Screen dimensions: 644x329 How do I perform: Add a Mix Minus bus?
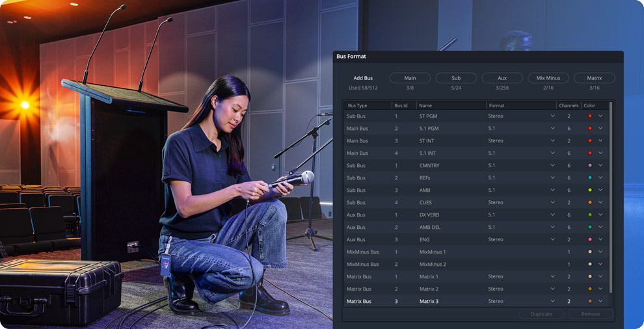click(x=548, y=78)
